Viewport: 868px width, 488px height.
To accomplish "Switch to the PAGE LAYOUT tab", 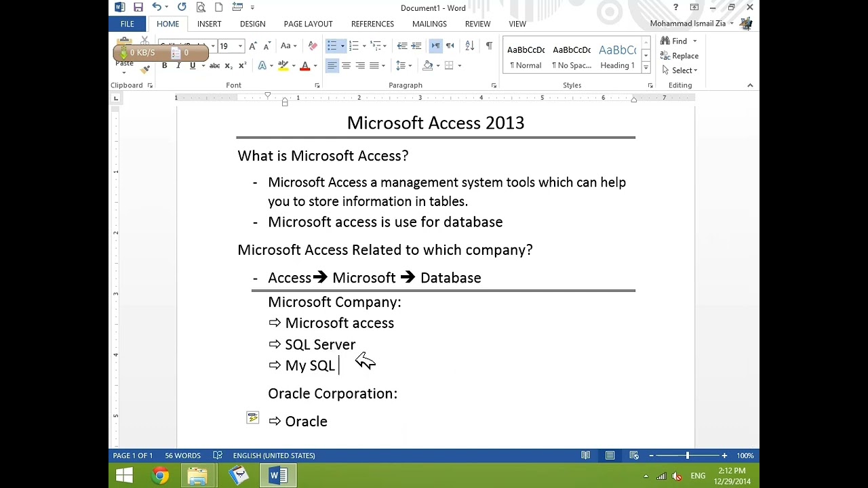I will coord(308,24).
